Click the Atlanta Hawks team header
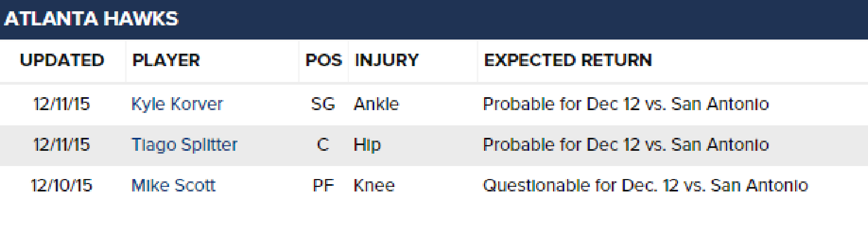 [91, 19]
